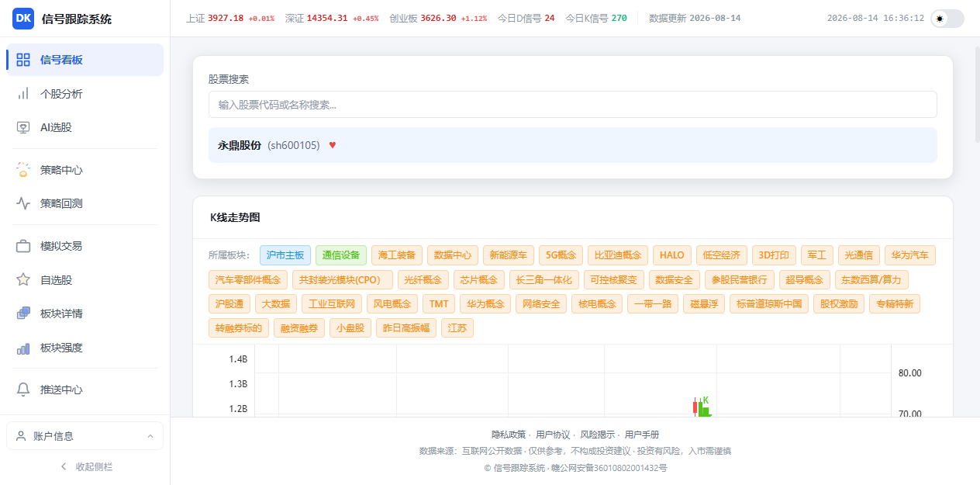Click the 东数西算/算力 tag

pyautogui.click(x=871, y=279)
